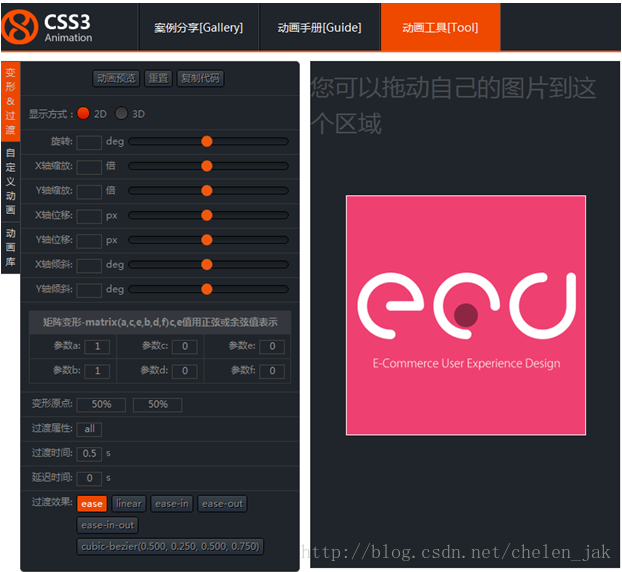Click the 参数b matrix input
Screen dimensions: 622x572
(97, 371)
